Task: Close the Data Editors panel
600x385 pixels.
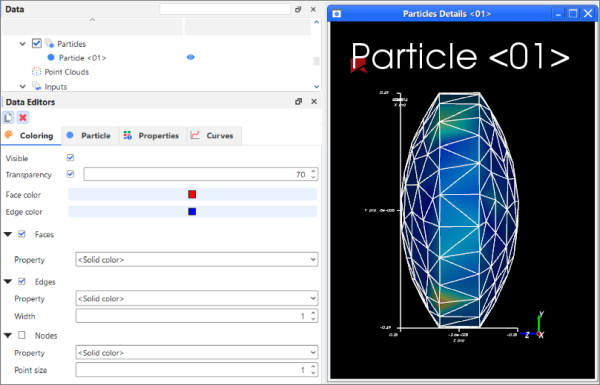Action: click(x=314, y=101)
